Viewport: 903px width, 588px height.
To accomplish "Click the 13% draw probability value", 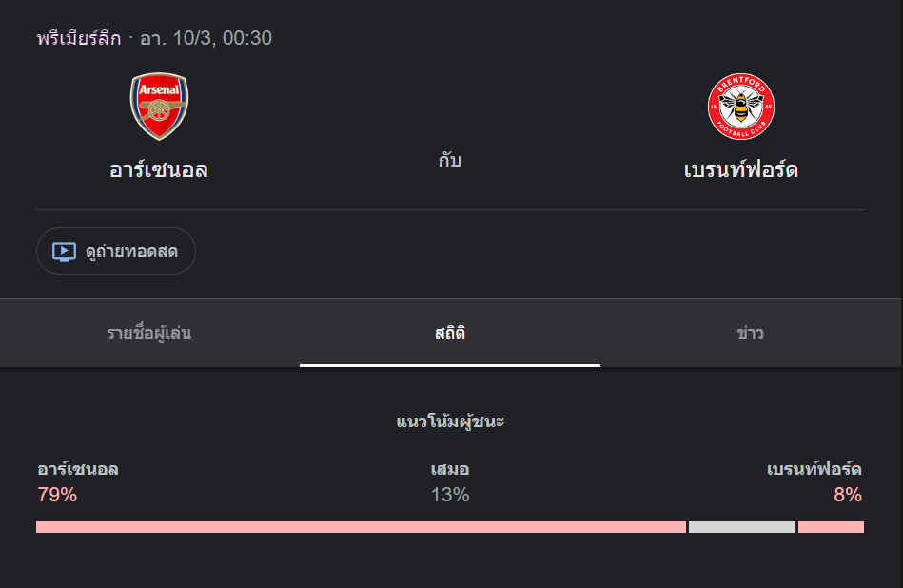I will tap(450, 495).
